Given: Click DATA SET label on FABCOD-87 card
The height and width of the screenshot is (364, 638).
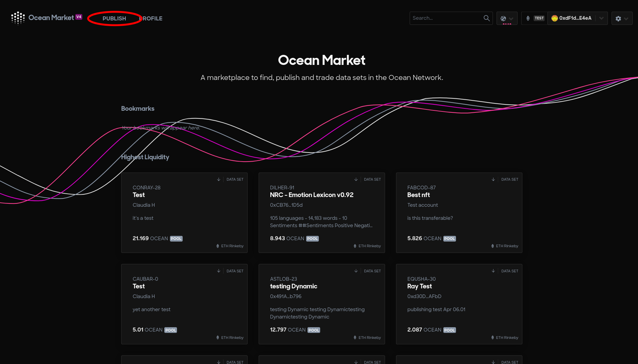Looking at the screenshot, I should (510, 179).
